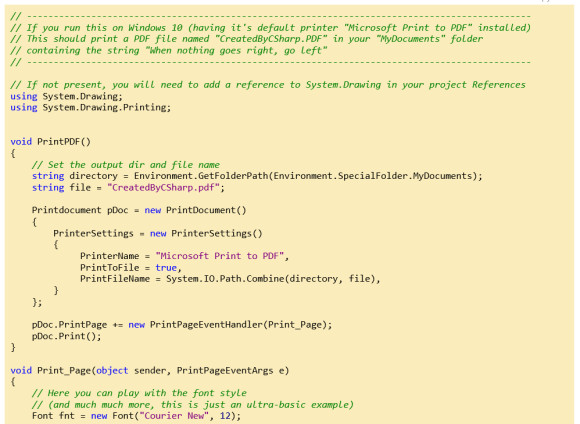The height and width of the screenshot is (424, 580).
Task: Click the "void PrintPDF()" method declaration
Action: point(50,142)
